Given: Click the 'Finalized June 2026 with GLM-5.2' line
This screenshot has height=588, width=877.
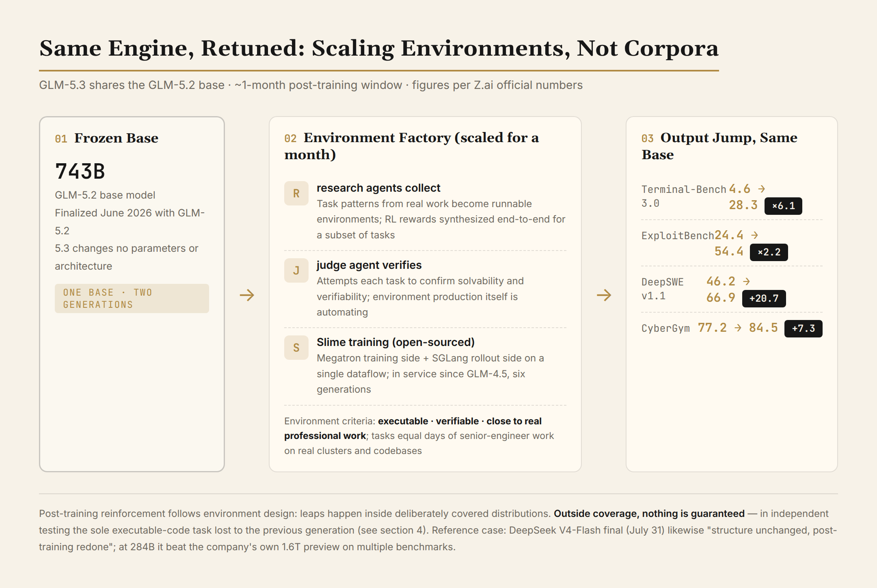Looking at the screenshot, I should (130, 222).
